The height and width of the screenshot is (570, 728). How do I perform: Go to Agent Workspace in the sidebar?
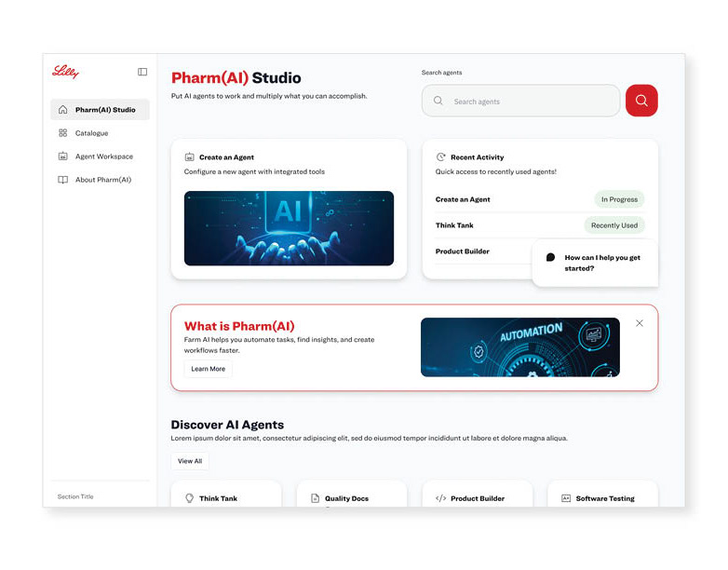tap(100, 156)
